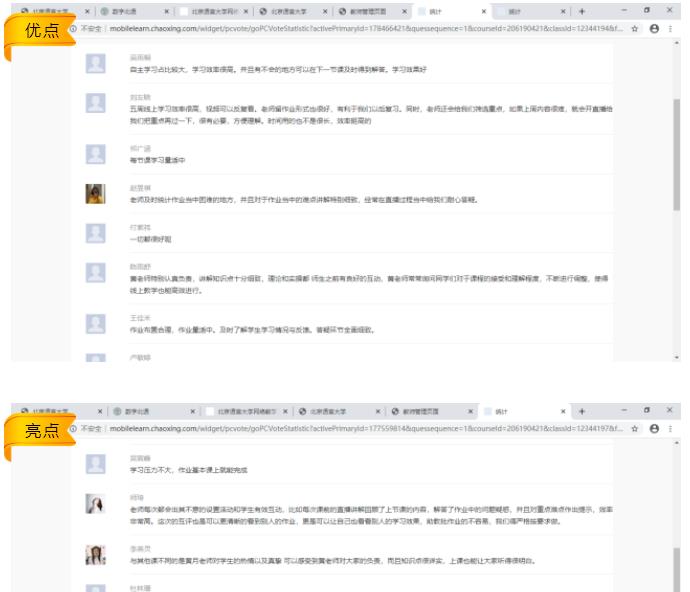The height and width of the screenshot is (592, 690).
Task: Add a new tab in the 亮点 window
Action: click(582, 411)
